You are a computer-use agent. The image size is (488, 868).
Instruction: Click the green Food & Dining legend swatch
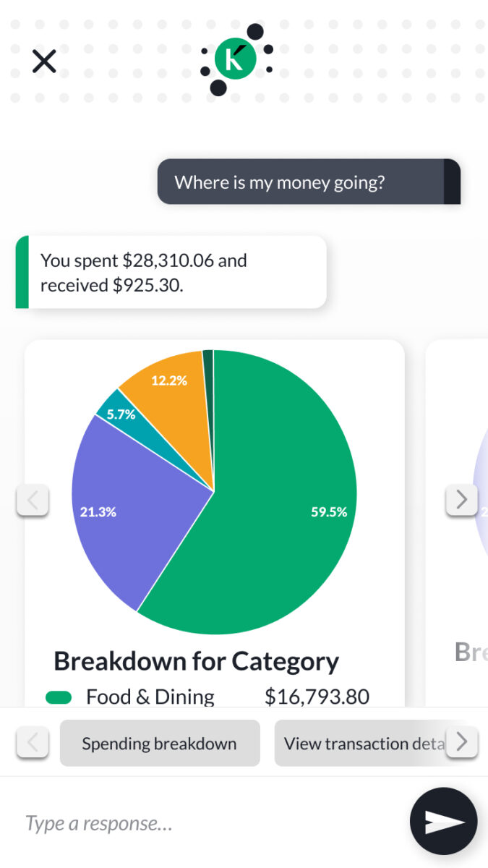click(59, 697)
